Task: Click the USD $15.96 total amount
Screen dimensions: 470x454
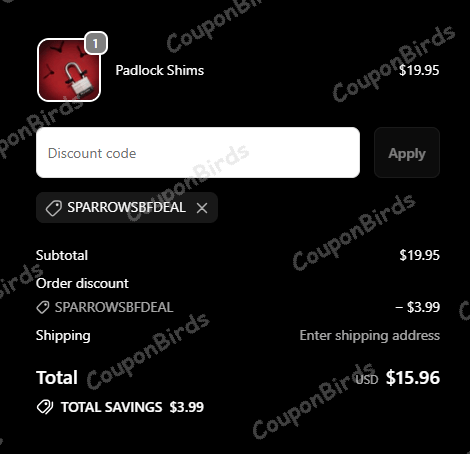Action: [398, 378]
